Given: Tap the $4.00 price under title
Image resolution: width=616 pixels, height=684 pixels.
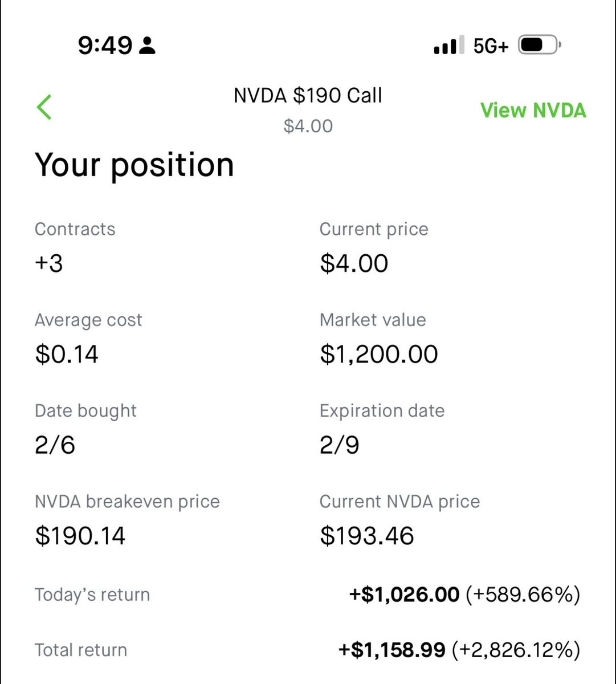Looking at the screenshot, I should (x=308, y=126).
